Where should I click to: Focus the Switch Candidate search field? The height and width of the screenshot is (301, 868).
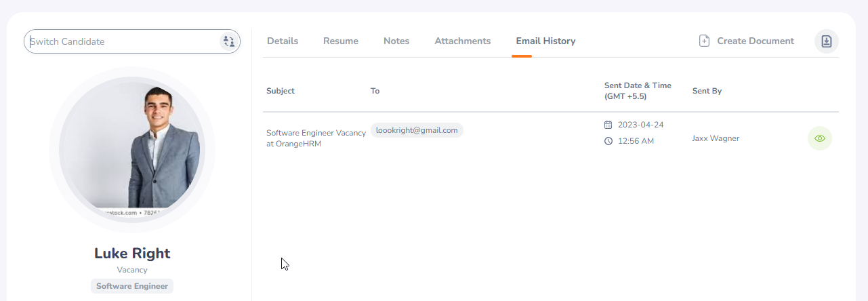tap(132, 41)
